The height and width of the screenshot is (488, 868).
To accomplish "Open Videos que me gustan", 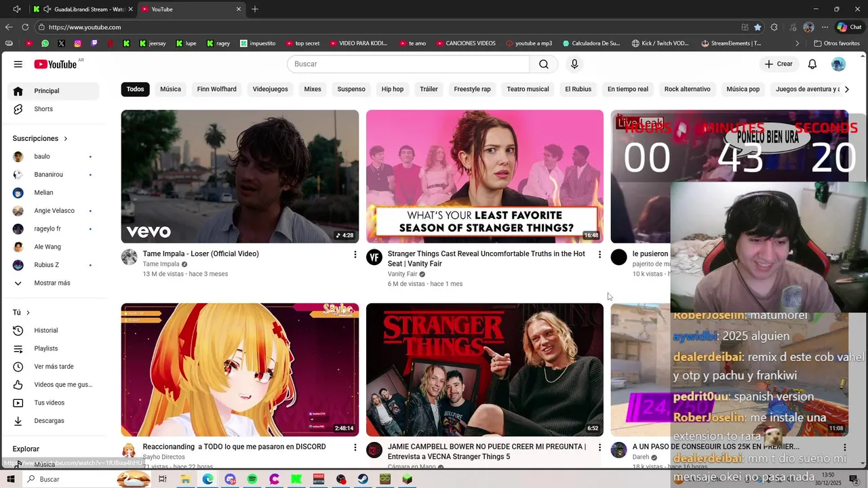I will pyautogui.click(x=54, y=384).
